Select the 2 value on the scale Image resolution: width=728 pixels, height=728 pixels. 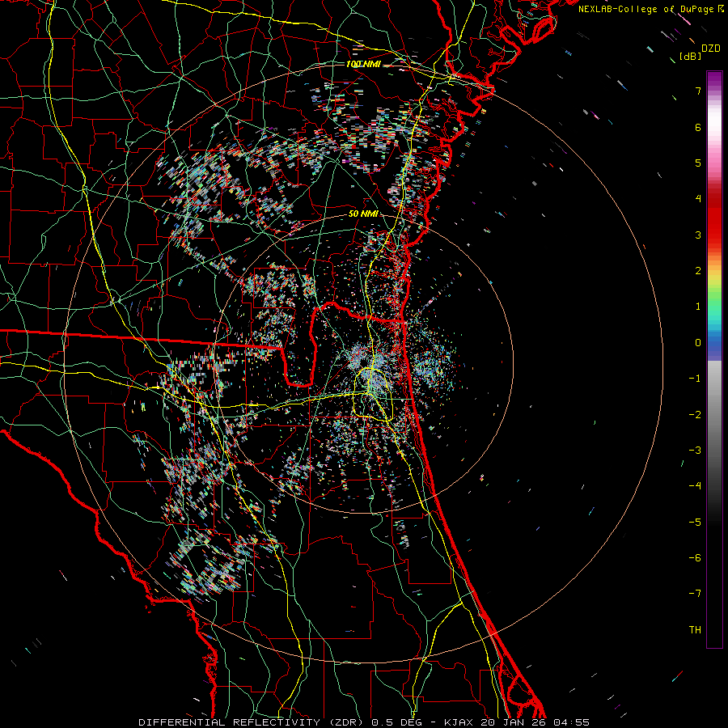(x=698, y=271)
